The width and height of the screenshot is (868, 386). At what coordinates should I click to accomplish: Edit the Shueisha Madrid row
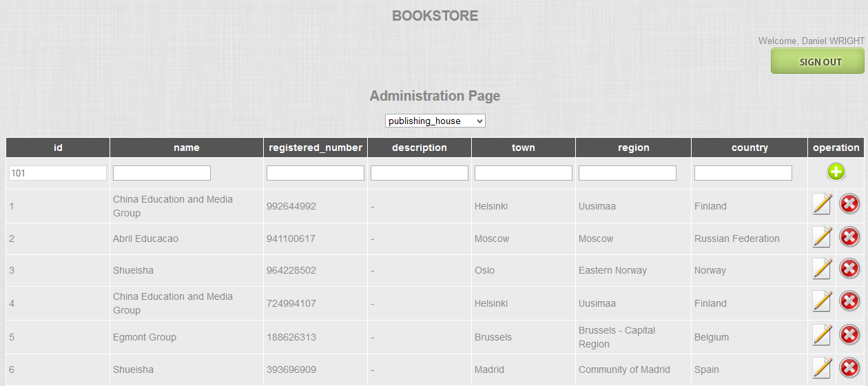(822, 368)
